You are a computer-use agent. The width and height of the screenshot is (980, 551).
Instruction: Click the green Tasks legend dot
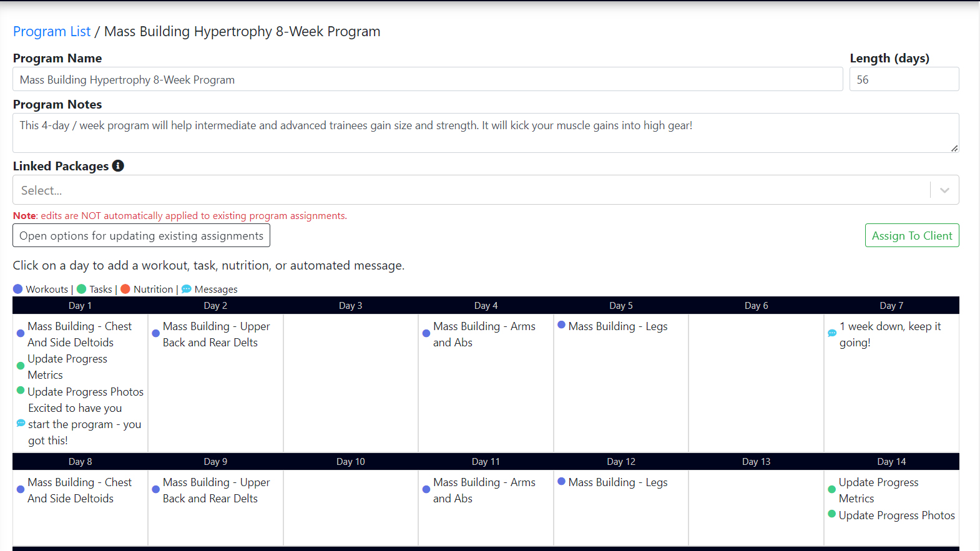tap(82, 289)
